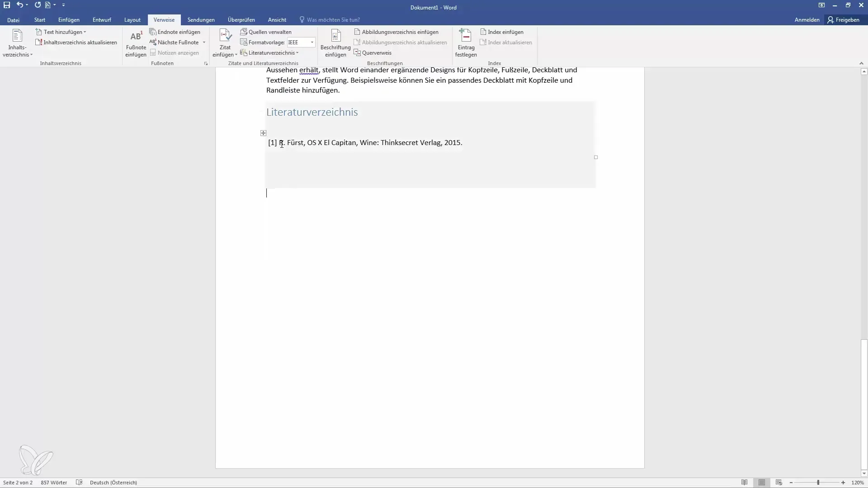This screenshot has width=868, height=488.
Task: Click Anmelden to sign in
Action: 807,20
